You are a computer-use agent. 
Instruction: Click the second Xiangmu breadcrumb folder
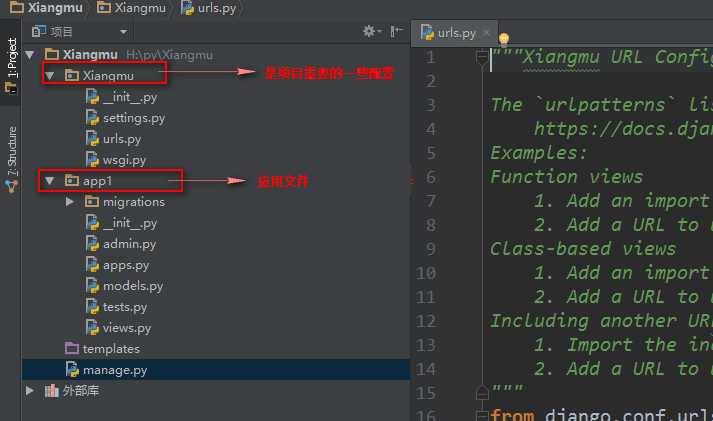coord(131,8)
